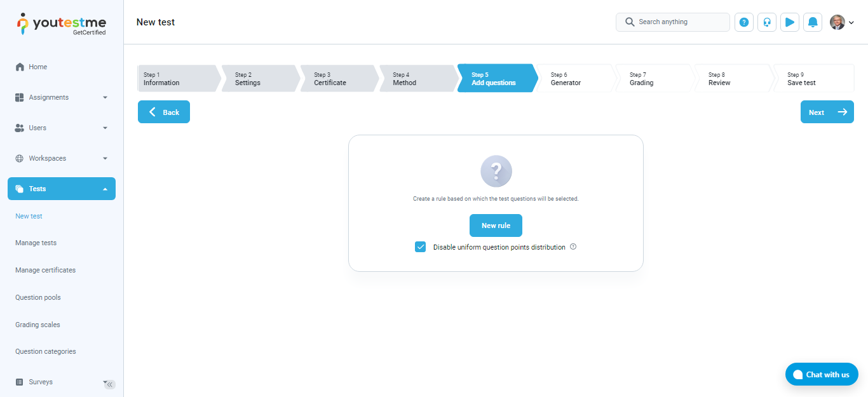
Task: Open the Chat with us widget
Action: (x=821, y=374)
